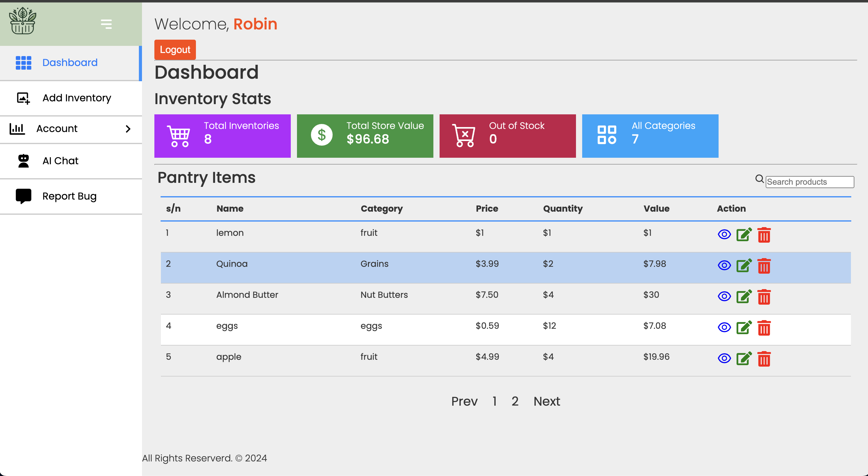Click the Logout button

pos(175,50)
